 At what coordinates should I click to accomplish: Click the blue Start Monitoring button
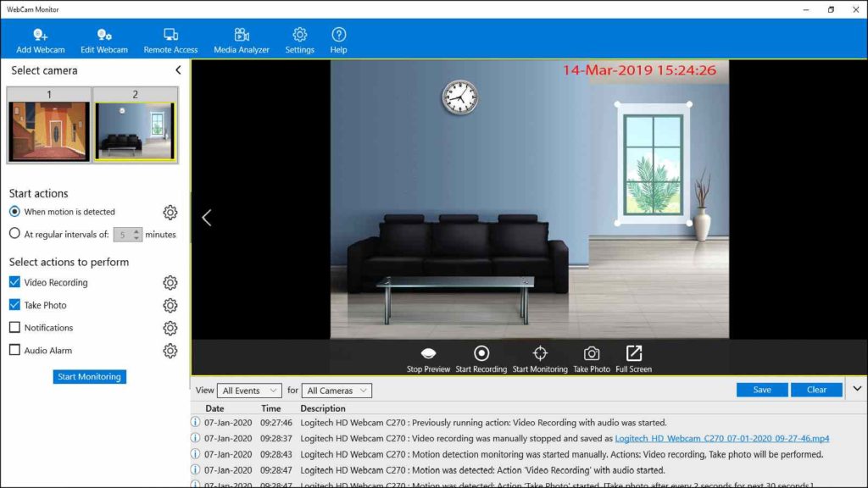(89, 377)
